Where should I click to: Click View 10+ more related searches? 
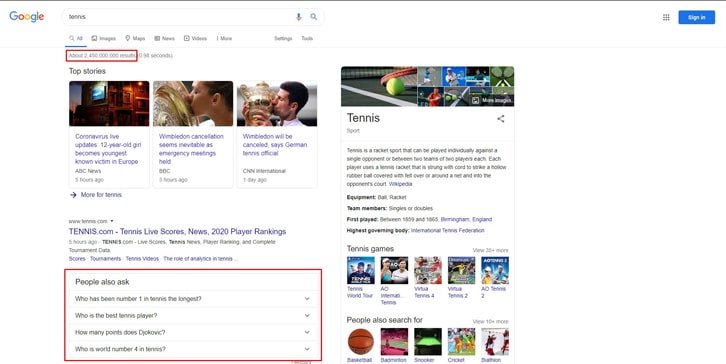pos(490,321)
